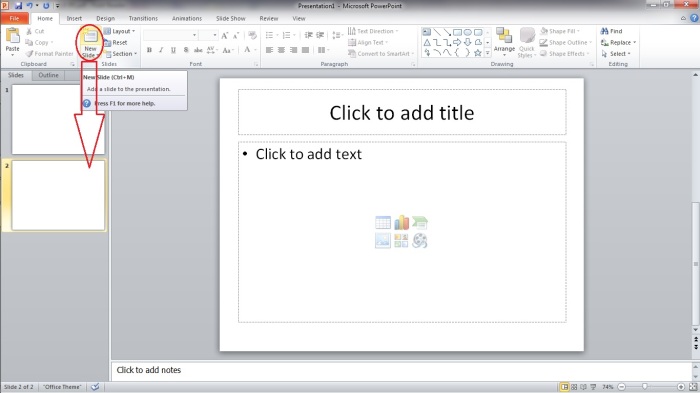Switch to the Insert tab
700x393 pixels.
click(x=74, y=18)
